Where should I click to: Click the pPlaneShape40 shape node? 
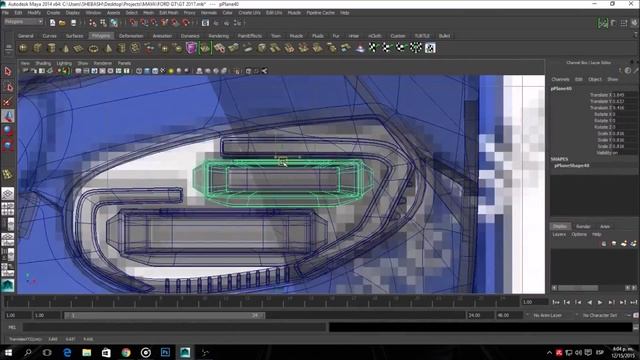571,166
